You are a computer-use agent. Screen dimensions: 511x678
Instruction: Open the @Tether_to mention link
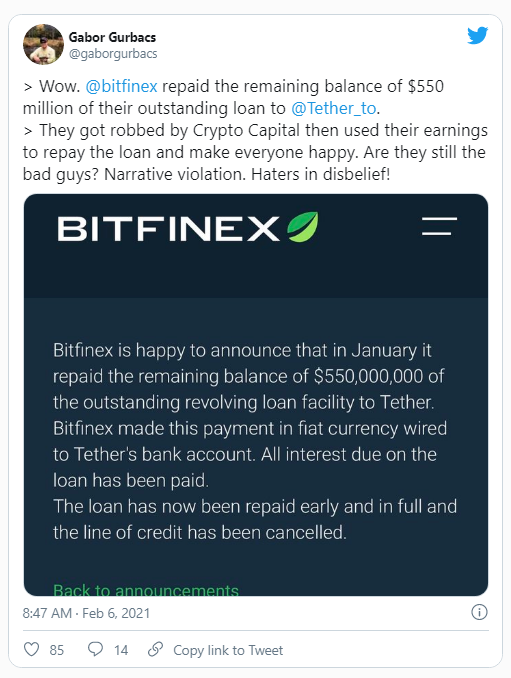pos(334,108)
